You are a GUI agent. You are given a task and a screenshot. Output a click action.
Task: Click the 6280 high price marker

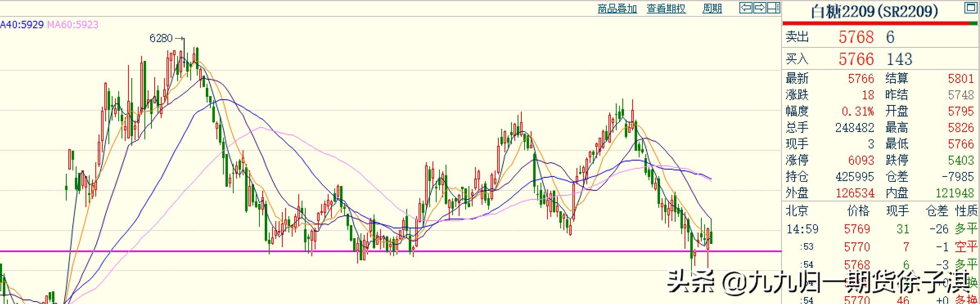(x=161, y=38)
